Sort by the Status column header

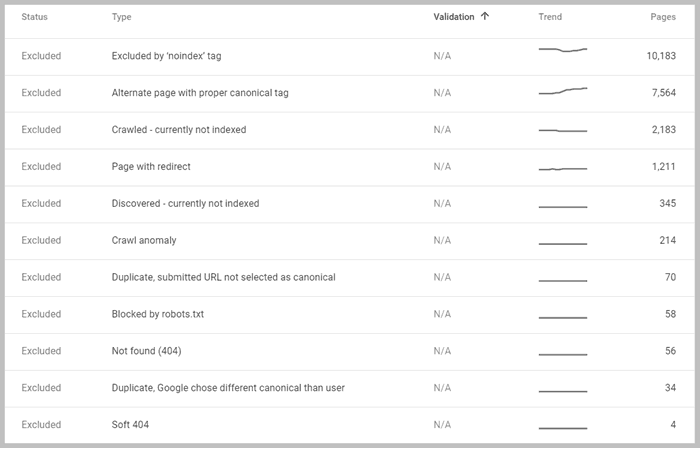[34, 17]
